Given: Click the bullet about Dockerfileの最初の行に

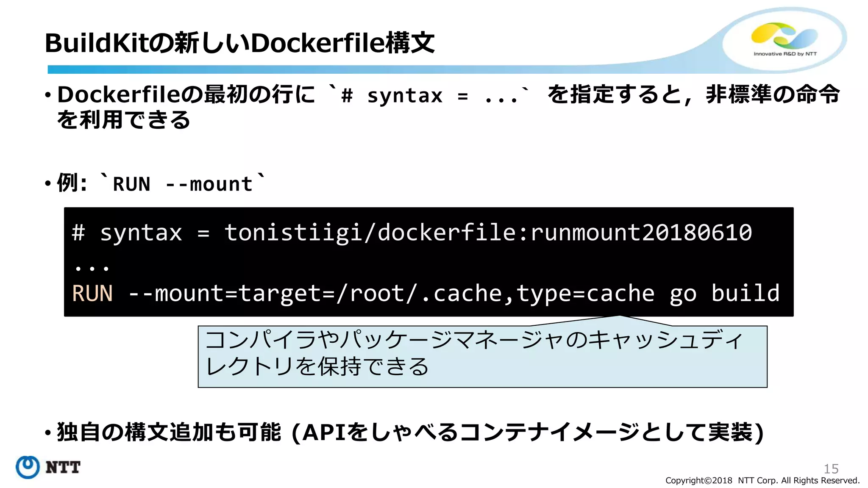Looking at the screenshot, I should [442, 106].
